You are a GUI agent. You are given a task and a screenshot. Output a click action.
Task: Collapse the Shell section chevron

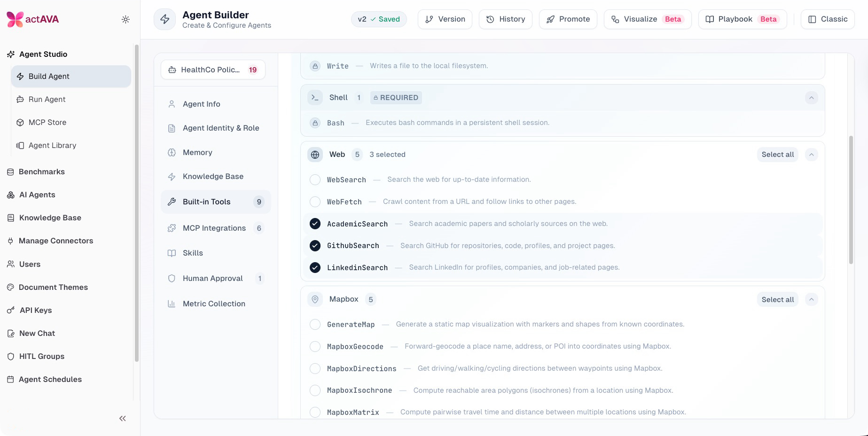click(x=812, y=98)
